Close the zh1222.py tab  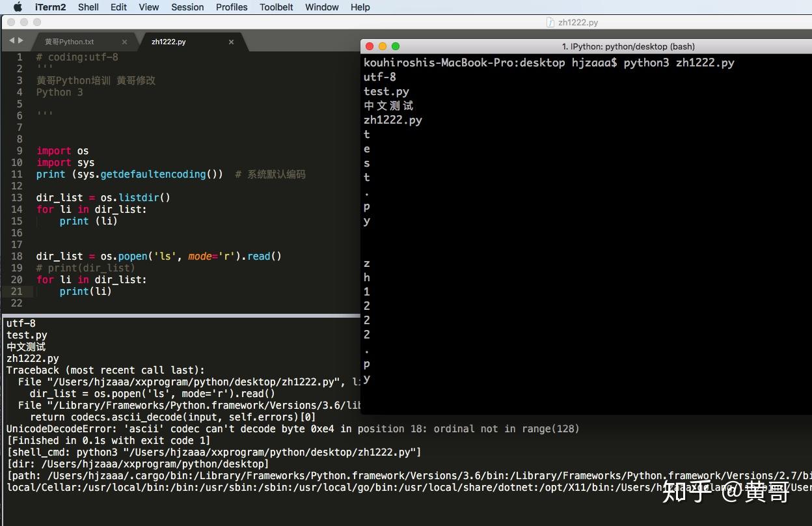(x=231, y=41)
